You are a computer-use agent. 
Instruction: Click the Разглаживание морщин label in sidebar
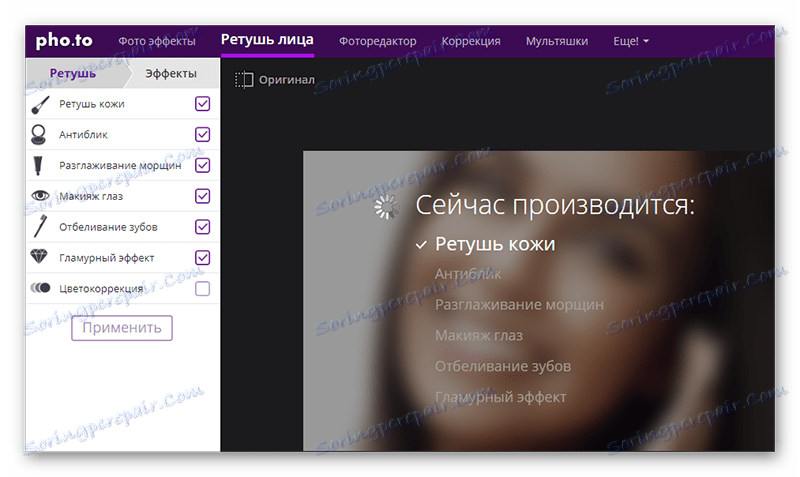point(120,166)
